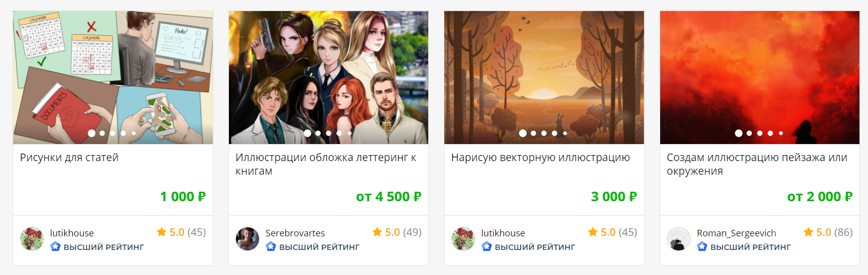Select fourth slide dot on autumn forest image
The height and width of the screenshot is (275, 868).
pos(555,133)
